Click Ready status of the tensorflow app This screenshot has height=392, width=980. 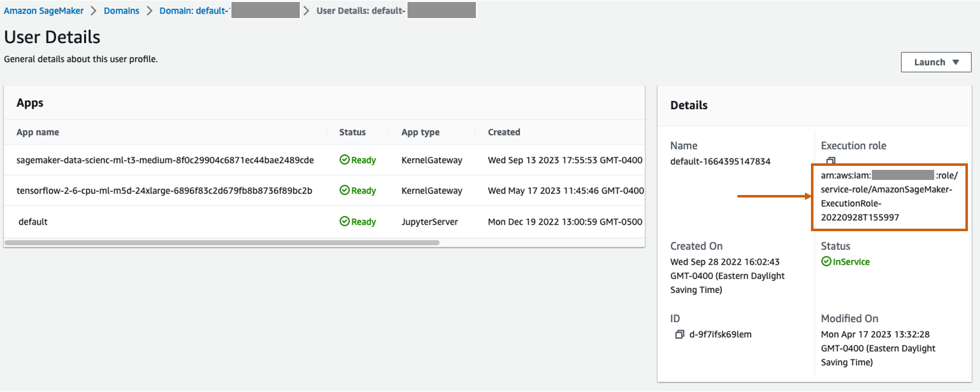358,190
